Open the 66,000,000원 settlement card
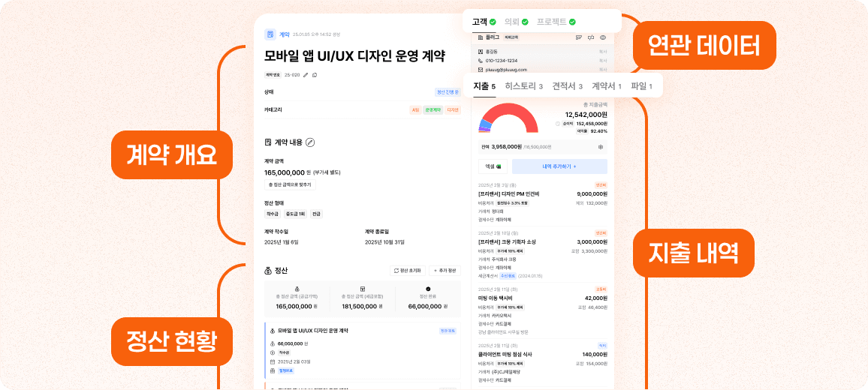The height and width of the screenshot is (390, 868). [362, 351]
